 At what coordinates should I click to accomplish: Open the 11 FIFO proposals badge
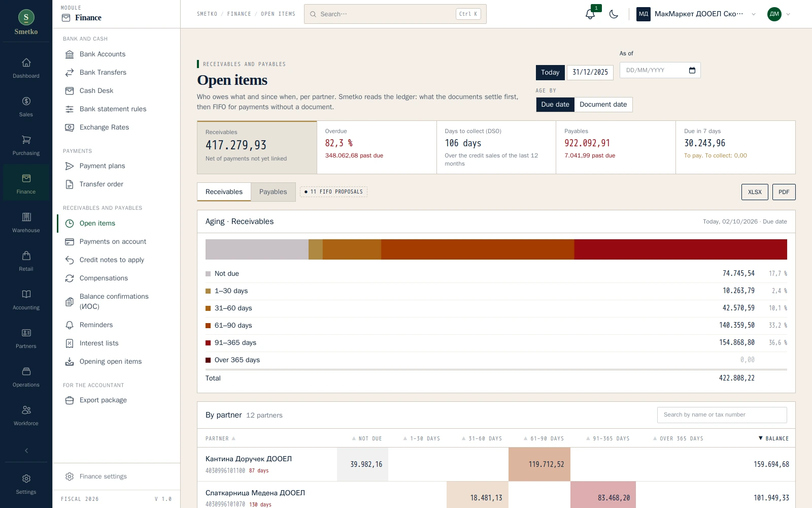[x=333, y=192]
